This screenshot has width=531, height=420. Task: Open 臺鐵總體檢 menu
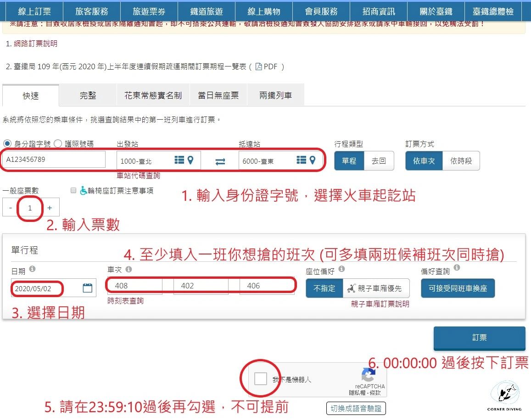493,11
